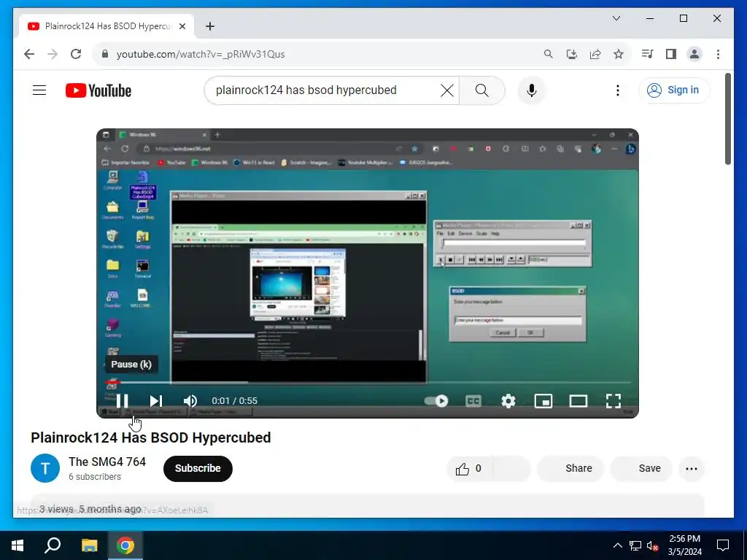Open the YouTube guide hamburger menu

[39, 90]
